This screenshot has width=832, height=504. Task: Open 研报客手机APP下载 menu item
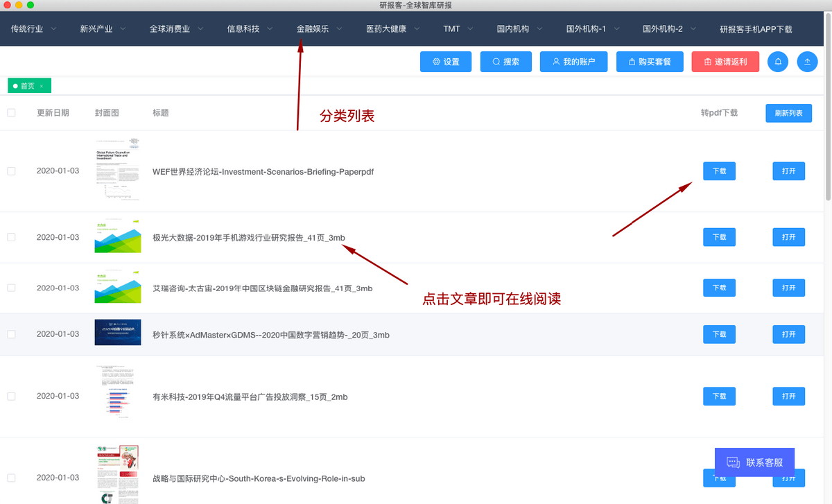pos(756,30)
